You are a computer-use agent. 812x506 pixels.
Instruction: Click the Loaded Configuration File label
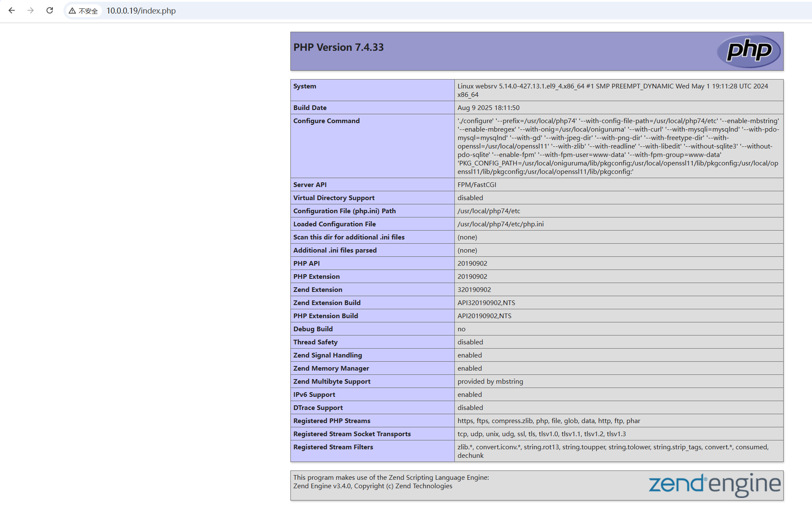click(x=334, y=224)
